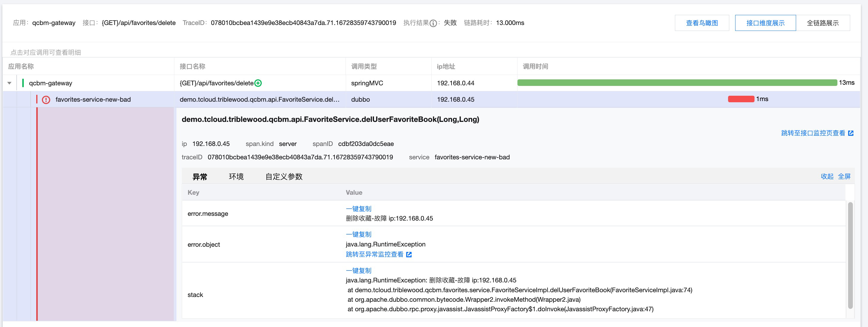Click the JavassistProxyFactory.java:47 stack line
This screenshot has width=868, height=327.
point(500,309)
